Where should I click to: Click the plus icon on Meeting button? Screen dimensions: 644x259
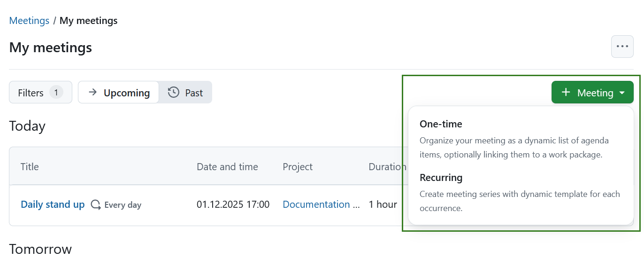coord(566,93)
